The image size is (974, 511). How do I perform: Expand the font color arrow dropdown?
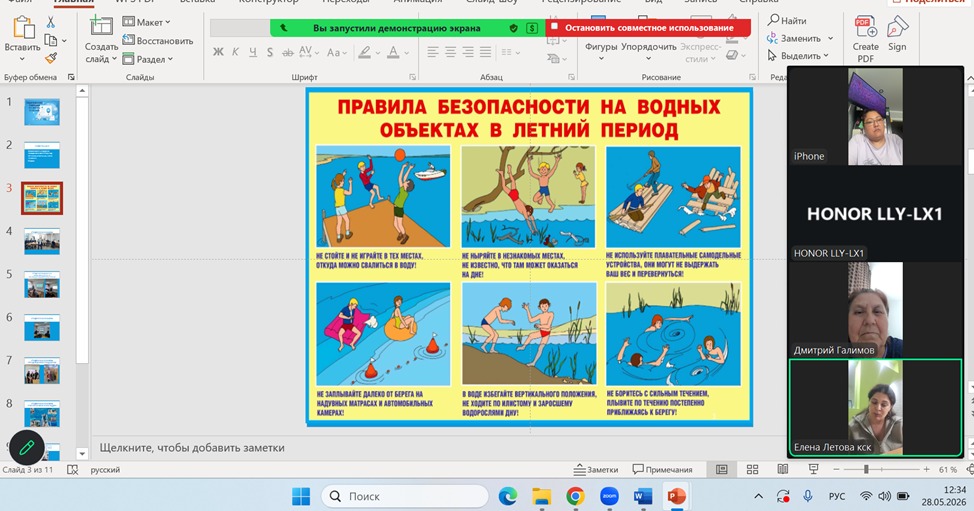[x=406, y=53]
